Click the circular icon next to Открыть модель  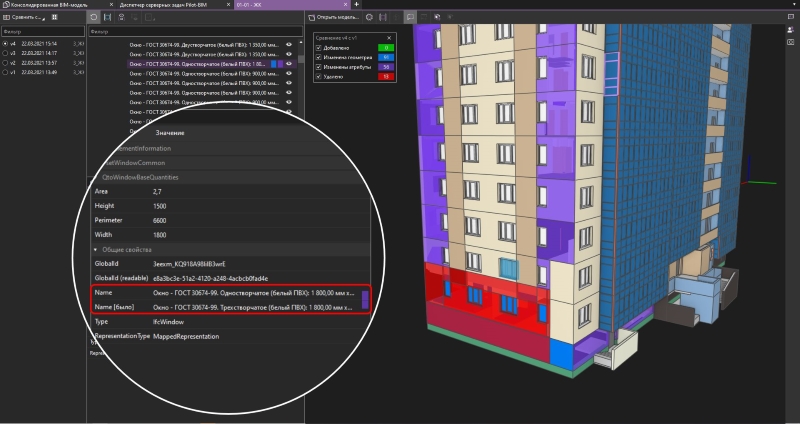[369, 17]
